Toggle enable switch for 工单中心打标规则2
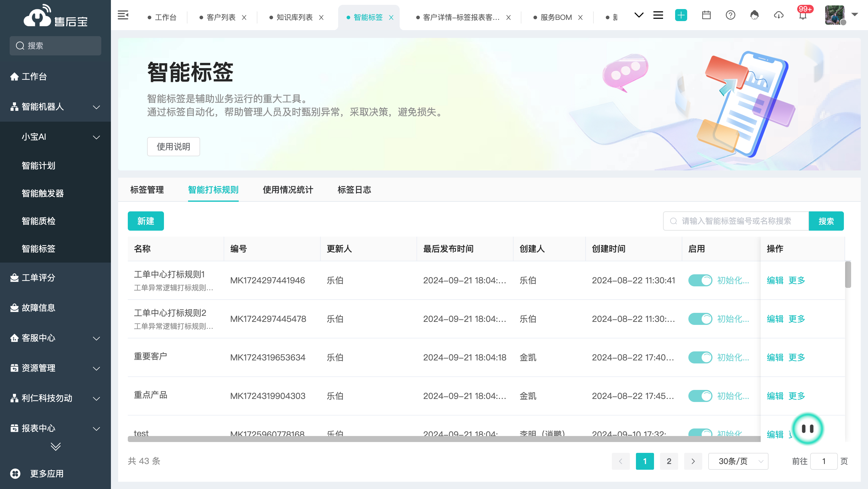868x489 pixels. point(700,319)
